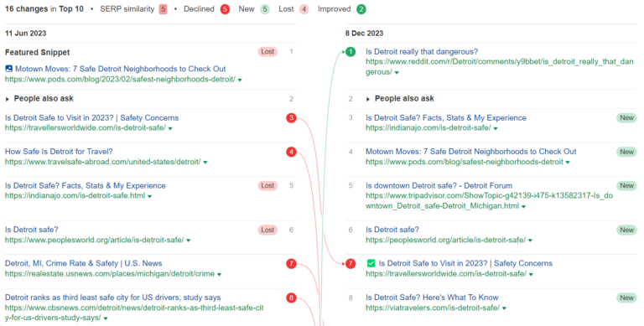Click New tag on indianajo.com December row
644x326 pixels.
(x=626, y=118)
